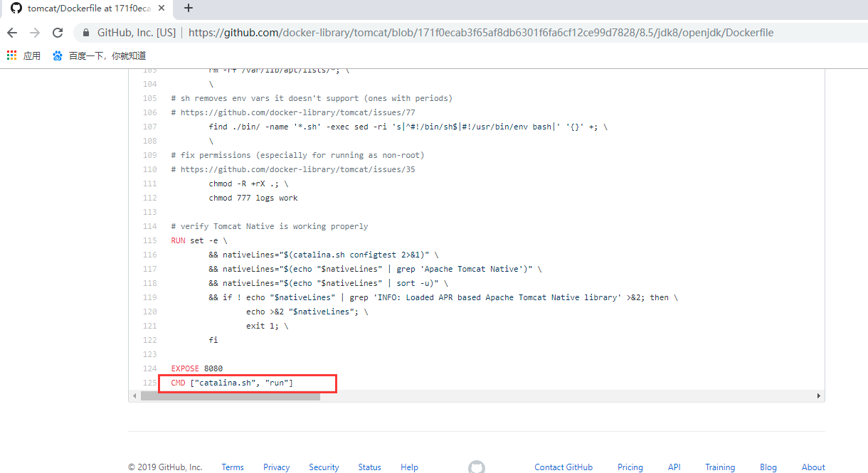Select line number 105

click(x=149, y=98)
